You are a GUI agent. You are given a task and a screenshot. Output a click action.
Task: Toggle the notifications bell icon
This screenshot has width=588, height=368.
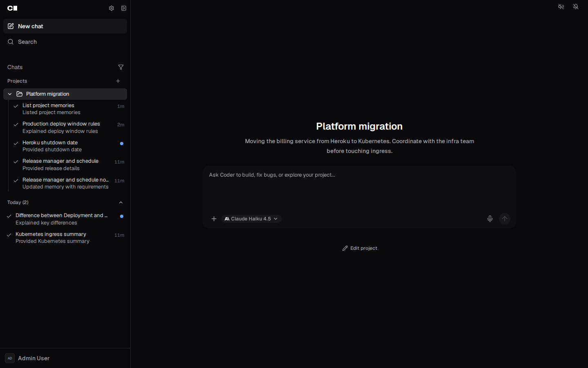(576, 7)
